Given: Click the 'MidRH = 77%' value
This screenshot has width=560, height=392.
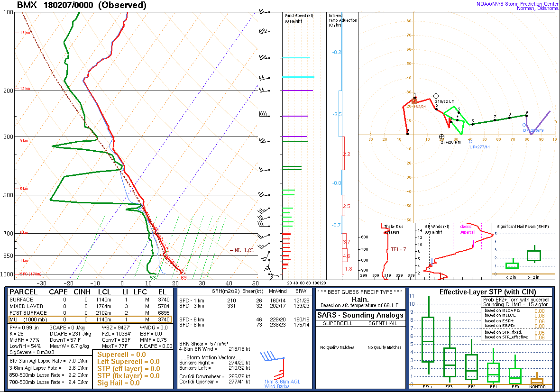Looking at the screenshot, I should point(24,340).
